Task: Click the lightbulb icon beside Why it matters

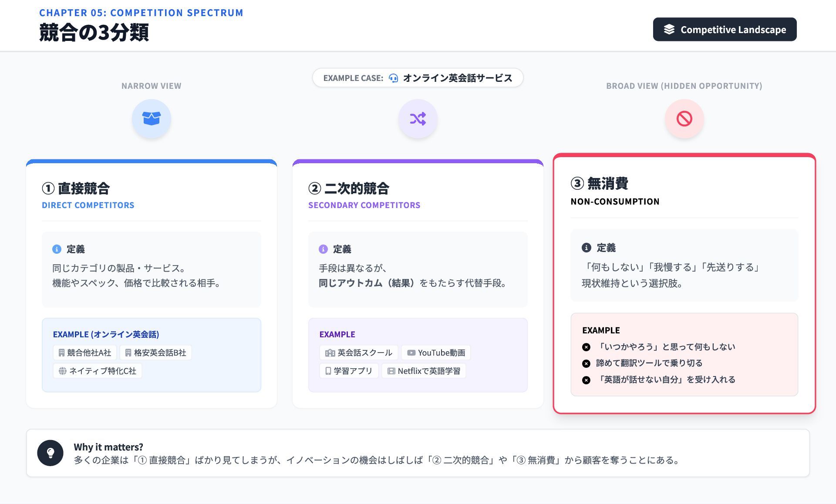Action: [x=51, y=453]
